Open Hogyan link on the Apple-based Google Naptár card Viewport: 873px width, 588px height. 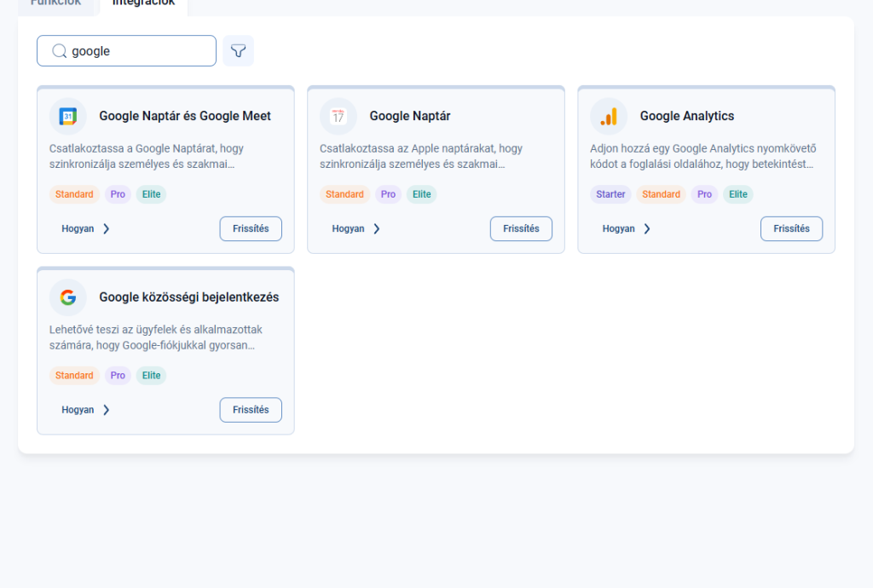[x=349, y=229]
